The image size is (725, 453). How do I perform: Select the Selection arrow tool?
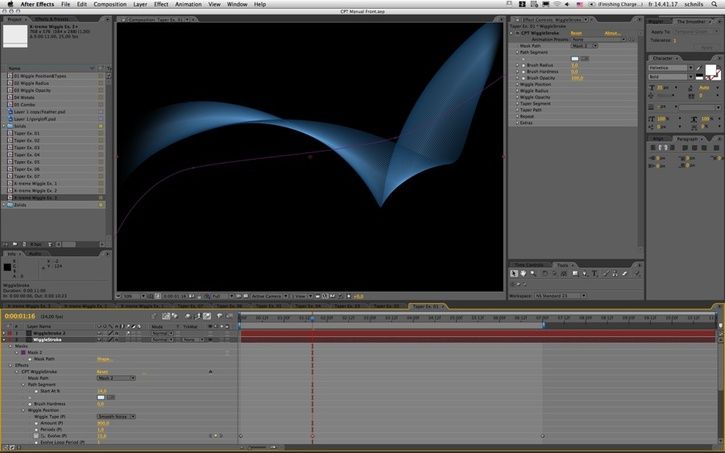[x=514, y=274]
